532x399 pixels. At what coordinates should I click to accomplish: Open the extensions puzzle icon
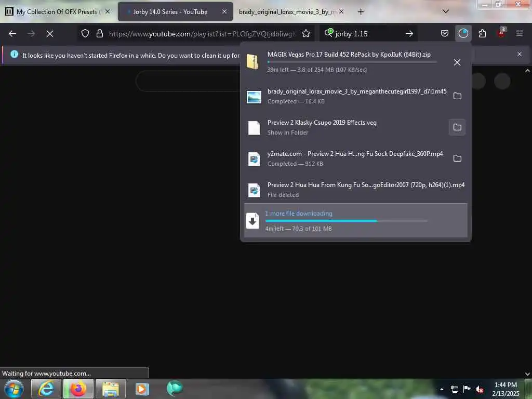tap(482, 33)
